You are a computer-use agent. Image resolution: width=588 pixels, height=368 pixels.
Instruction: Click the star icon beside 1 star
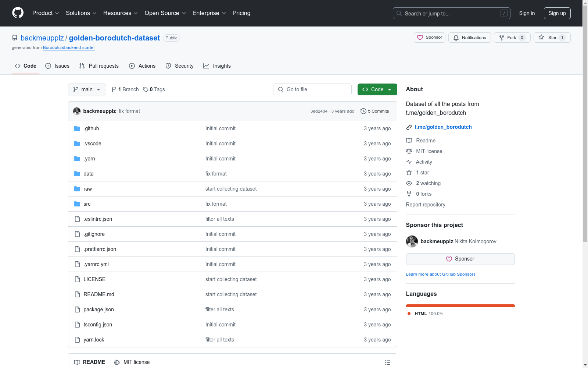pyautogui.click(x=409, y=173)
